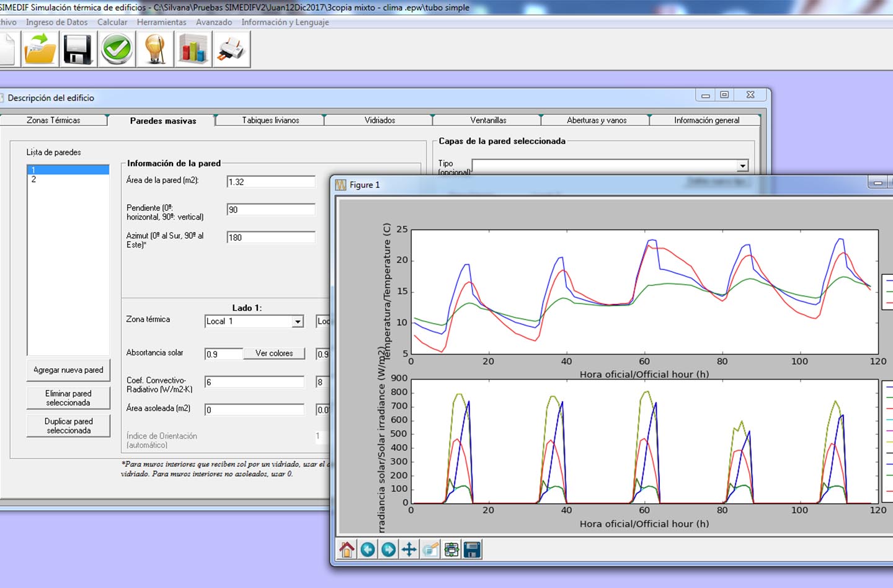Reset plot view with the Home icon

tap(347, 550)
